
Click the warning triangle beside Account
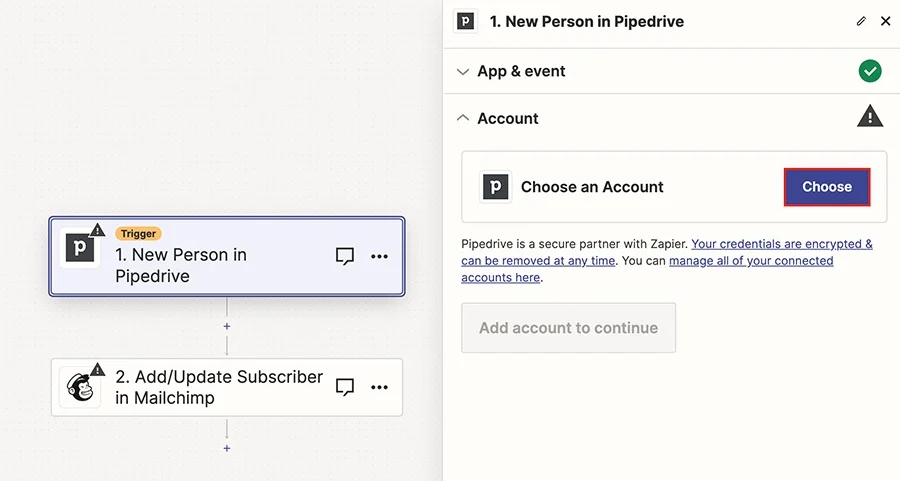point(870,117)
